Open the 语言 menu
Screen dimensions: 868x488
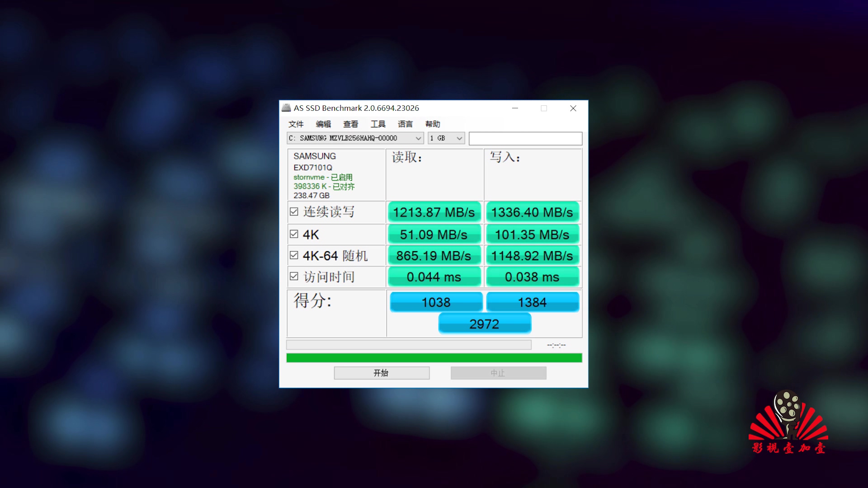coord(405,124)
